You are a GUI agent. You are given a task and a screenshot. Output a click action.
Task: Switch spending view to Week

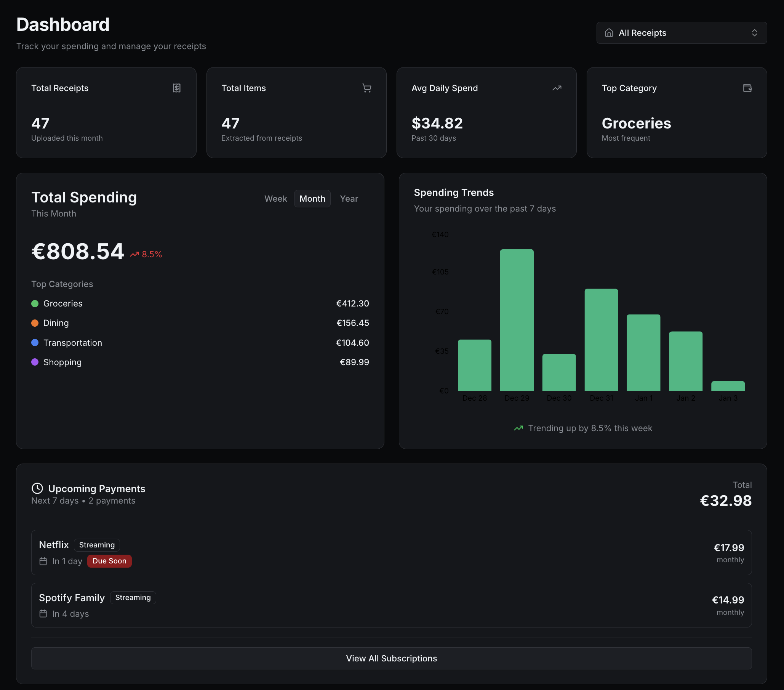(275, 198)
